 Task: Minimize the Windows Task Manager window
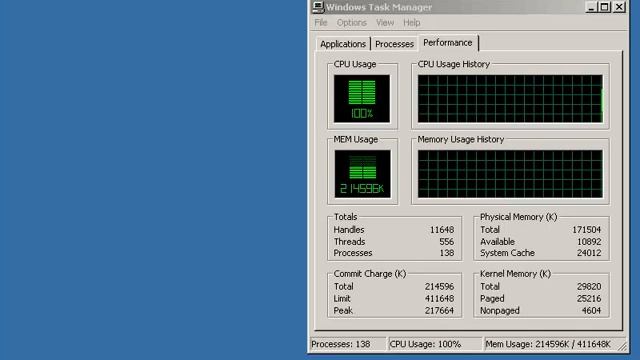[x=591, y=7]
